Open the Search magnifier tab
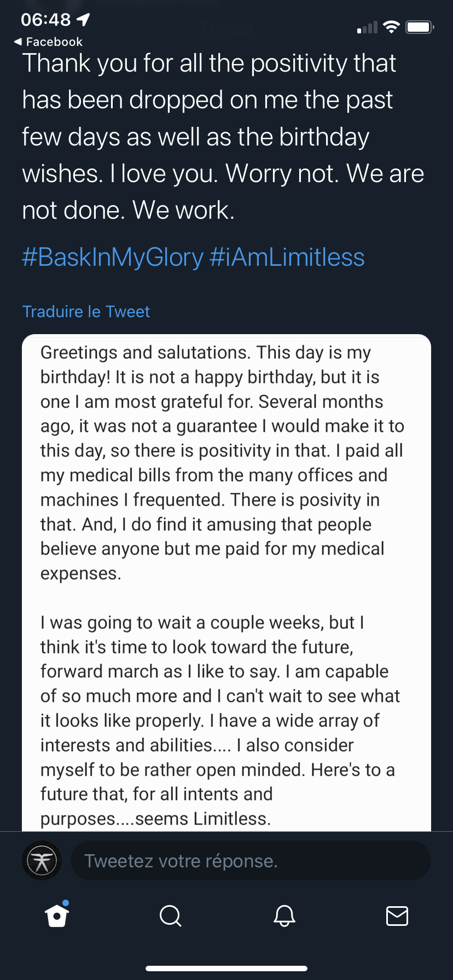The image size is (453, 980). [170, 915]
